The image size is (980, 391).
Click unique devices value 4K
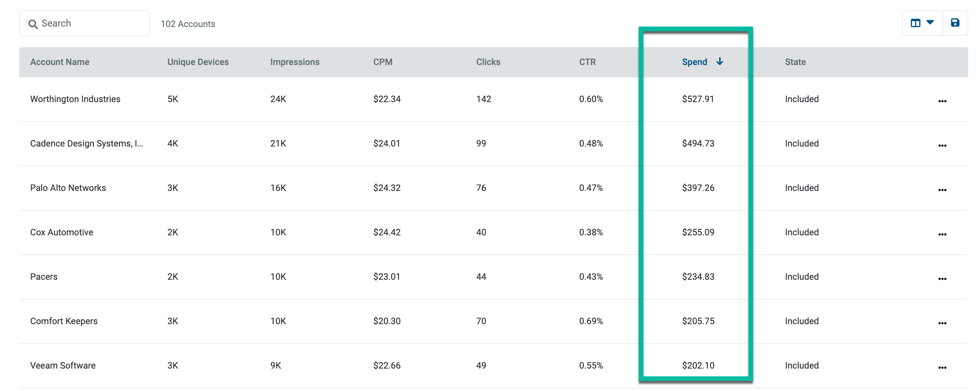point(172,143)
